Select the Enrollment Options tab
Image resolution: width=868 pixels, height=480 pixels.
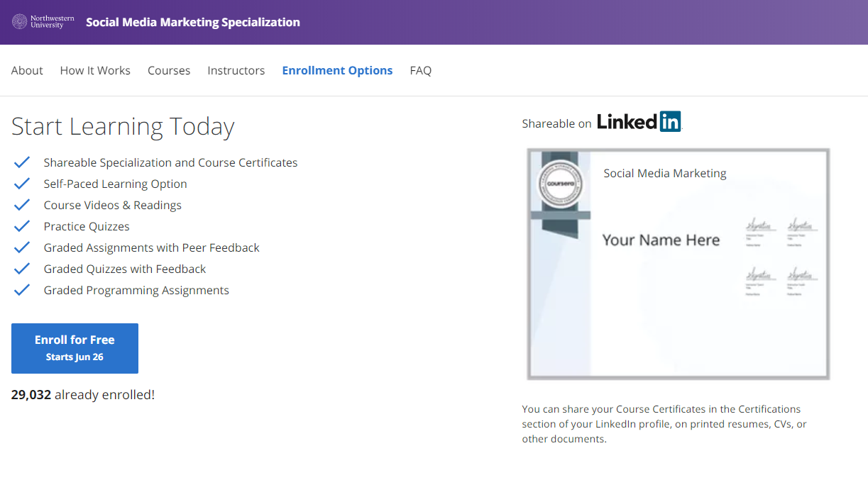point(337,70)
